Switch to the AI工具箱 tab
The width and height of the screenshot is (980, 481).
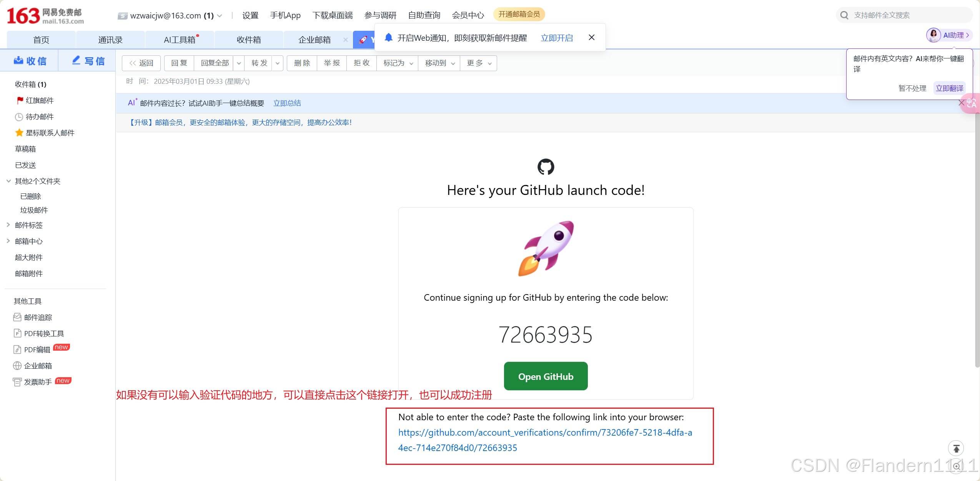tap(180, 40)
